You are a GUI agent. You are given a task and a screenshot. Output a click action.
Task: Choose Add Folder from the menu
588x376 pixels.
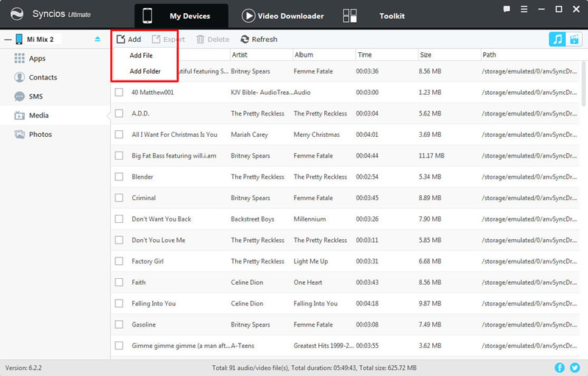tap(145, 71)
